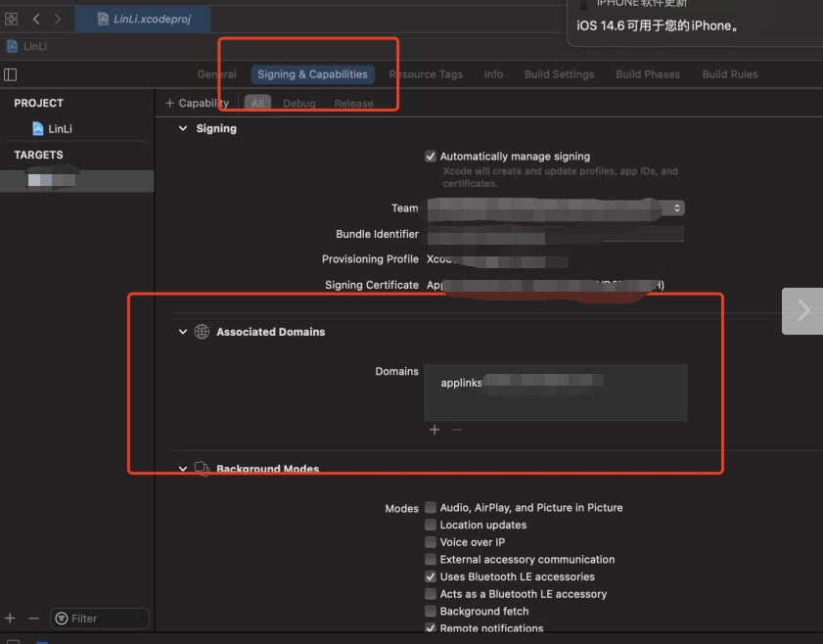Open the Build Phases tab
The image size is (823, 644).
click(x=648, y=74)
